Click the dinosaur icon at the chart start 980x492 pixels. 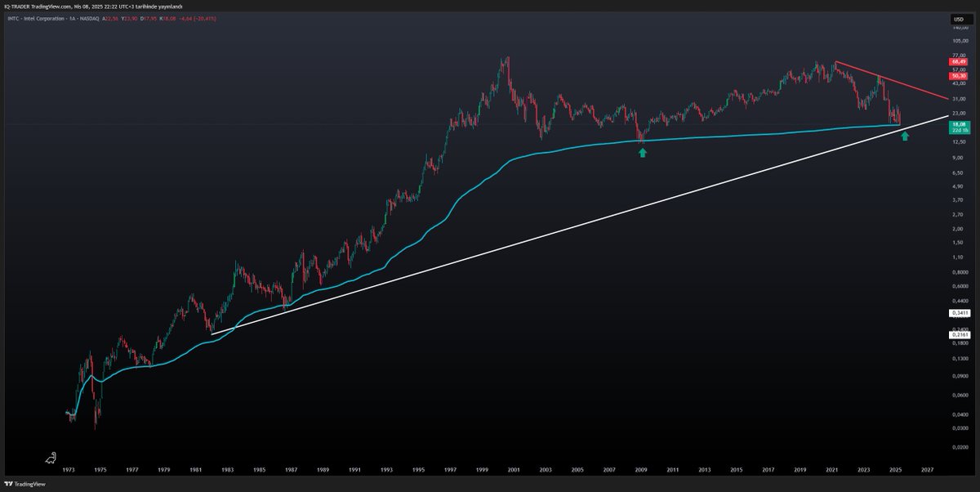tap(51, 458)
